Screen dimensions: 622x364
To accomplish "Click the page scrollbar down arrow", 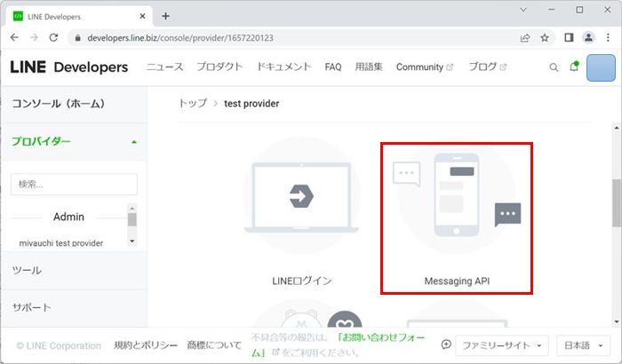I will click(617, 321).
